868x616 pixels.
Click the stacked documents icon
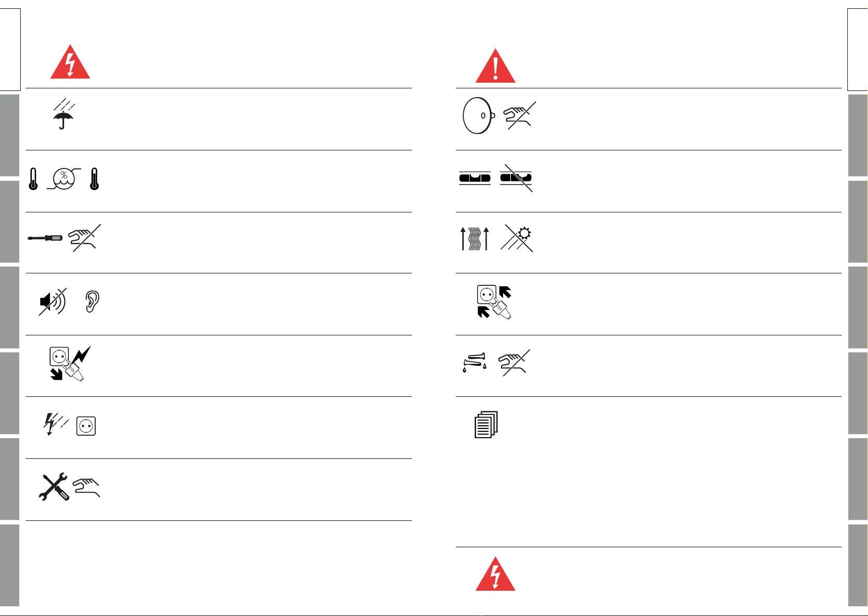pos(486,425)
